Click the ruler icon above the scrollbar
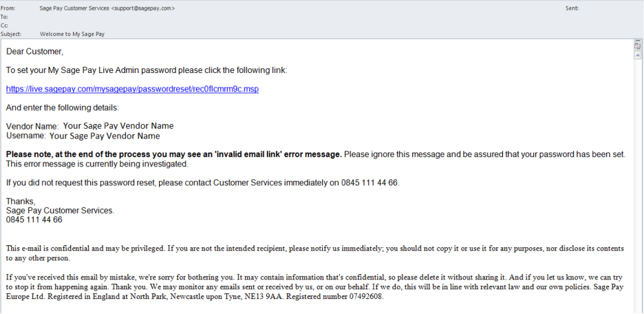The height and width of the screenshot is (314, 644). (x=638, y=46)
